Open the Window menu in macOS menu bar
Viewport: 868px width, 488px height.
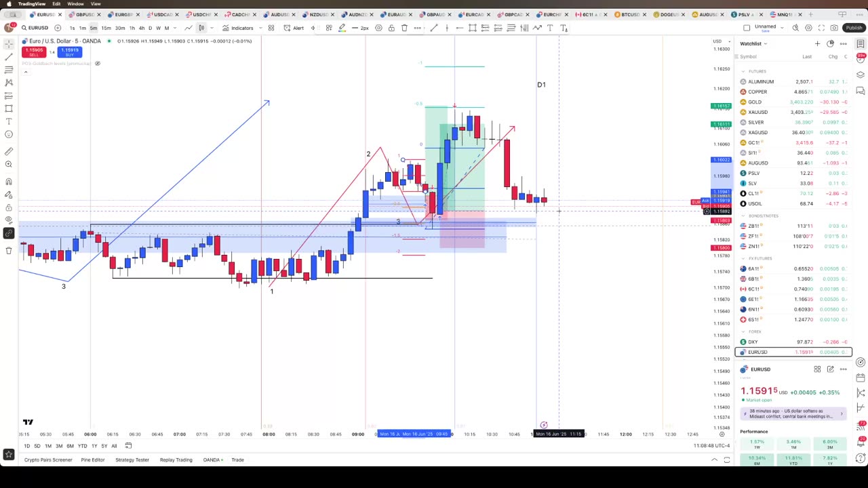coord(75,4)
